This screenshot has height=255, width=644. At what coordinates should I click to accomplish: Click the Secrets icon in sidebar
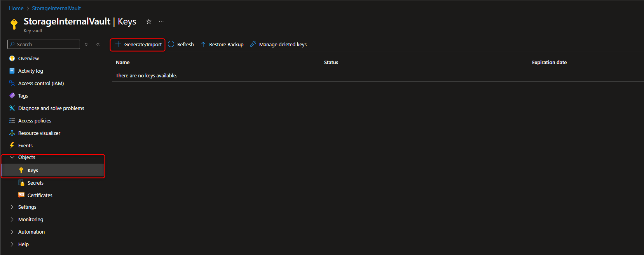[21, 183]
